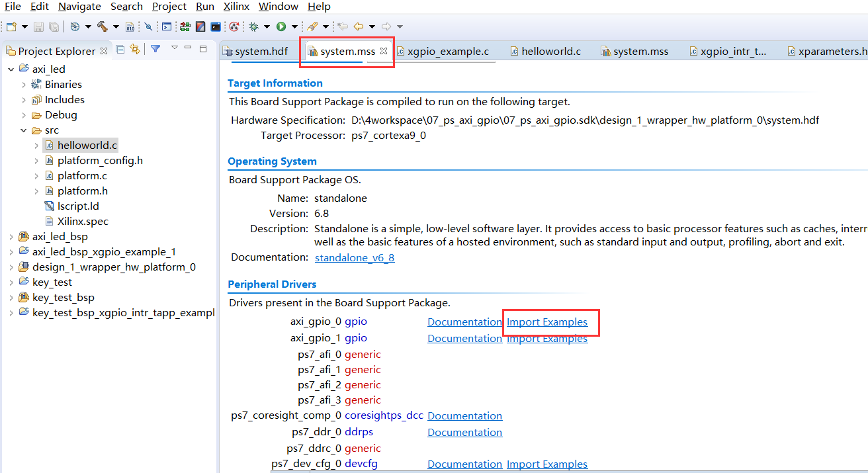
Task: Click the green bug Debug icon
Action: 253,27
